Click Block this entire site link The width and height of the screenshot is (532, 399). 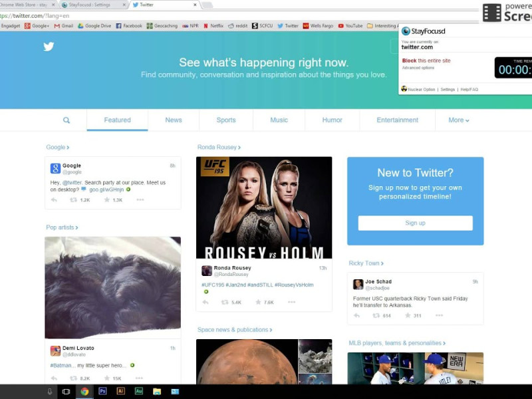pos(426,61)
